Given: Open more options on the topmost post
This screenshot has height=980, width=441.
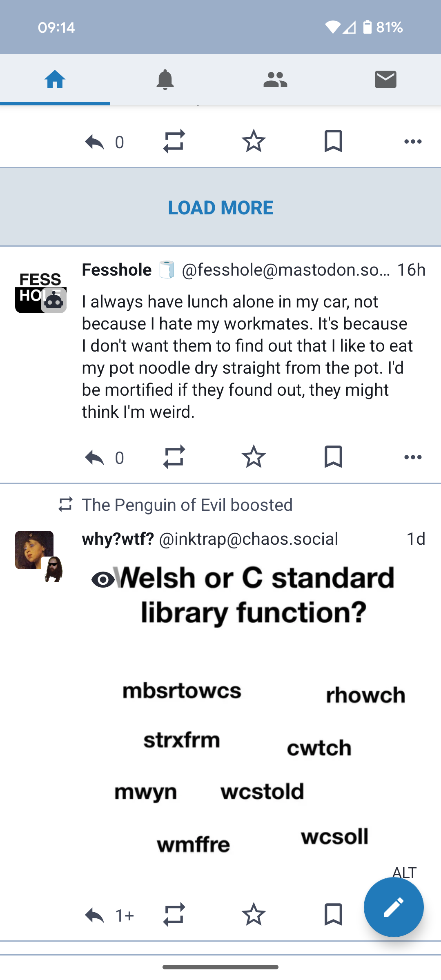Looking at the screenshot, I should 413,142.
